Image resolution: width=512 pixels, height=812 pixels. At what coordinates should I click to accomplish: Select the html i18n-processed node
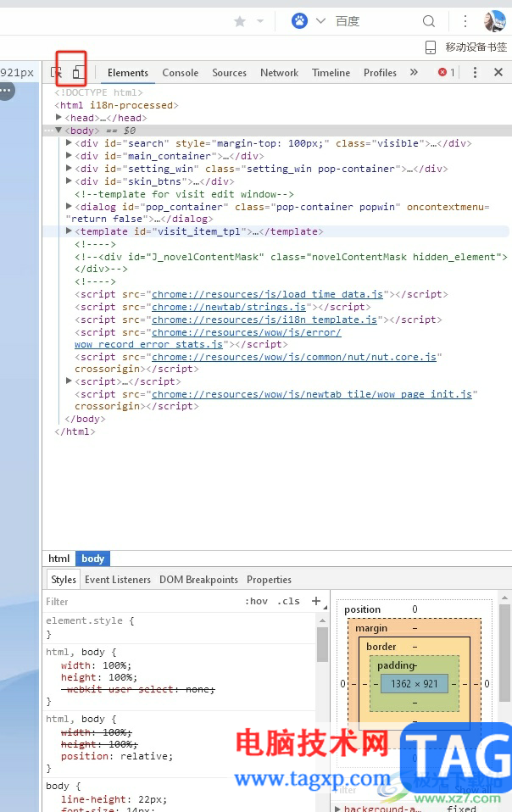pos(116,105)
